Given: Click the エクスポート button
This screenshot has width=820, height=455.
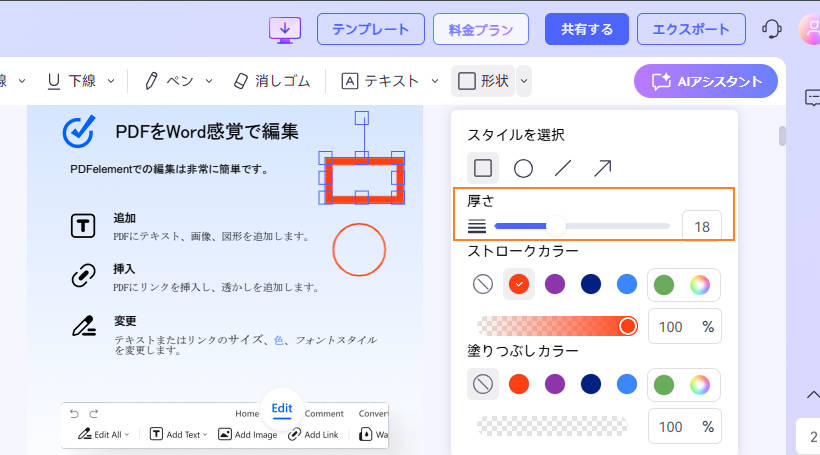Looking at the screenshot, I should coord(691,29).
